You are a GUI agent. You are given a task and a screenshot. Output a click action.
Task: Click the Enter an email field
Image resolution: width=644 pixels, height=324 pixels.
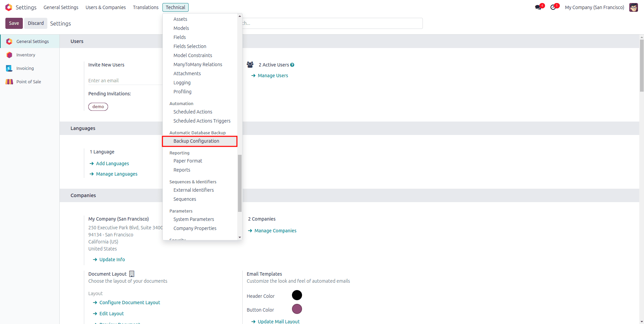click(125, 81)
